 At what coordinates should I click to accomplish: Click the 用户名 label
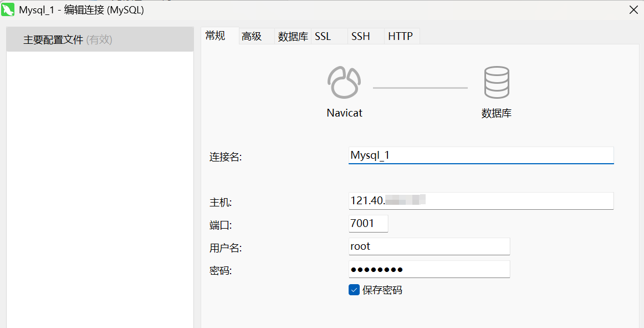(x=226, y=248)
